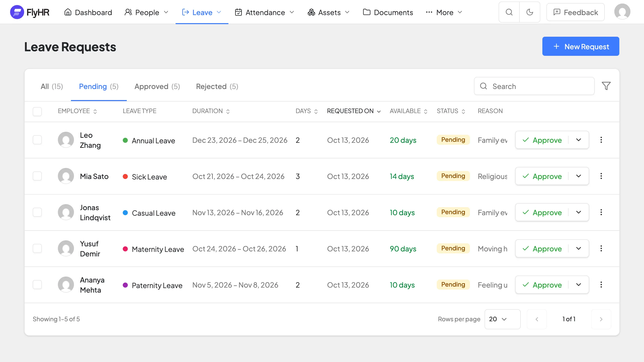Toggle dark mode moon icon
644x362 pixels.
pos(530,12)
